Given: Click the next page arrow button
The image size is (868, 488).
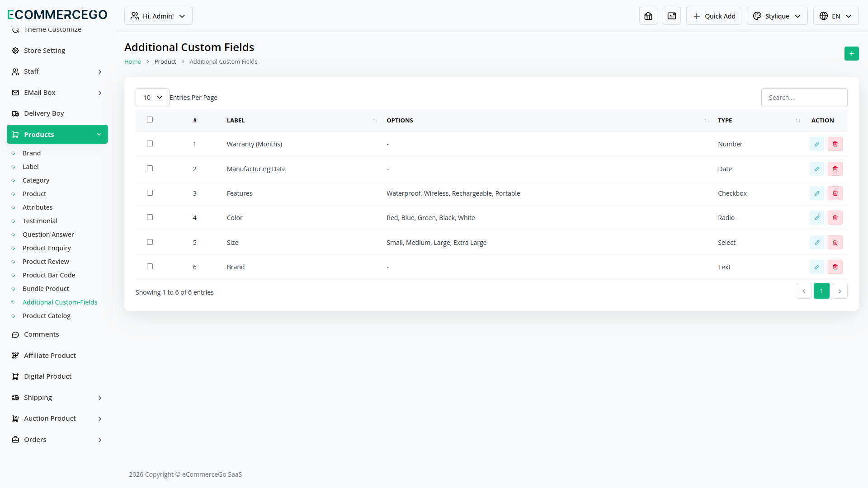Looking at the screenshot, I should pyautogui.click(x=840, y=291).
